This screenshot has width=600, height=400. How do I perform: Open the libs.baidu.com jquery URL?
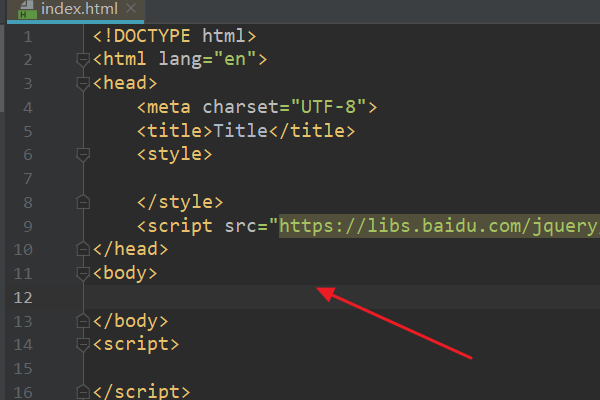[439, 226]
